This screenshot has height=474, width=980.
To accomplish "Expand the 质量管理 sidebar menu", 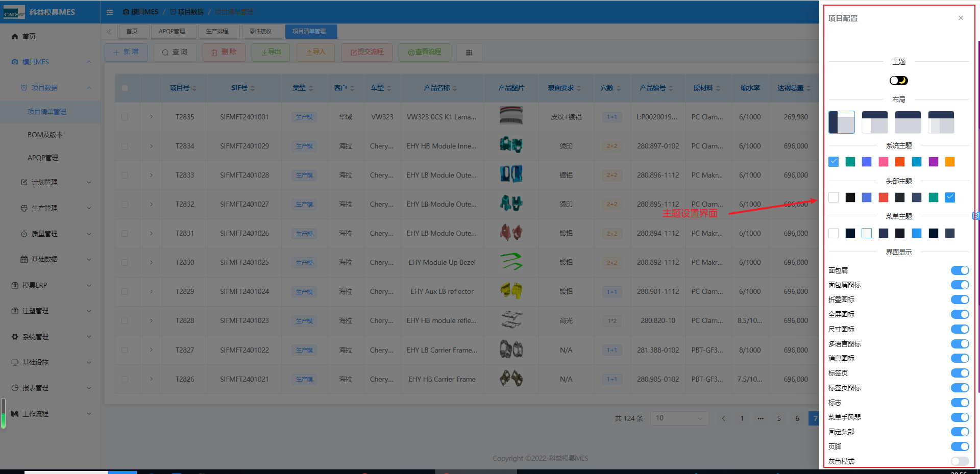I will point(50,234).
